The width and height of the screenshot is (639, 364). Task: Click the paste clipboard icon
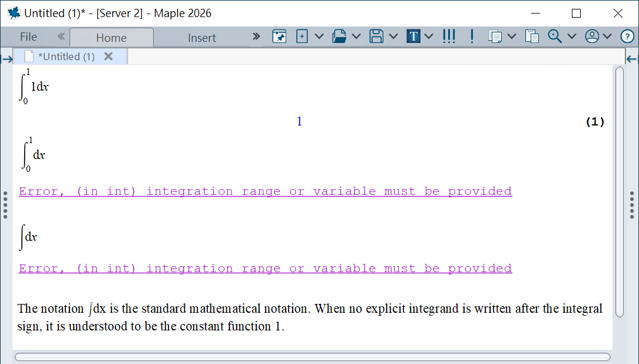click(532, 37)
